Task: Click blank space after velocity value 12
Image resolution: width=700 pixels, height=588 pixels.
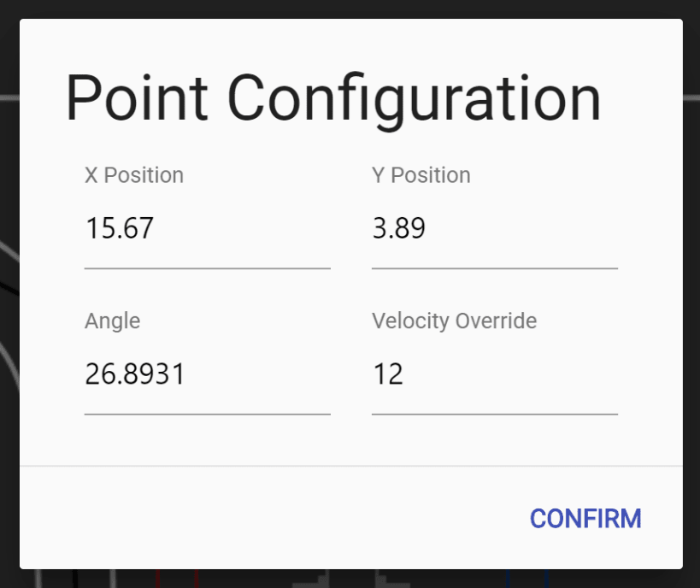Action: click(x=511, y=374)
